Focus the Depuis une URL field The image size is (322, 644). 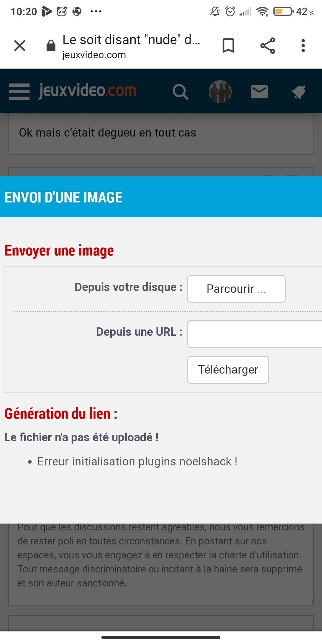pyautogui.click(x=255, y=334)
